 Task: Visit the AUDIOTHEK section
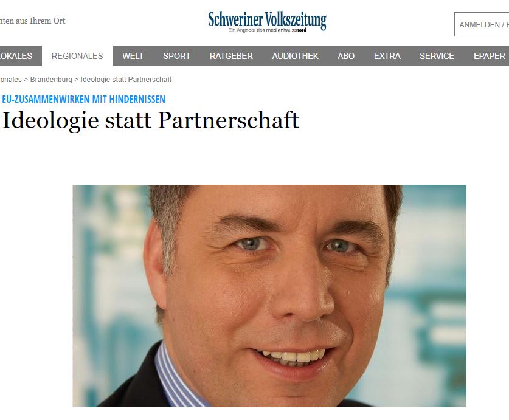tap(295, 56)
